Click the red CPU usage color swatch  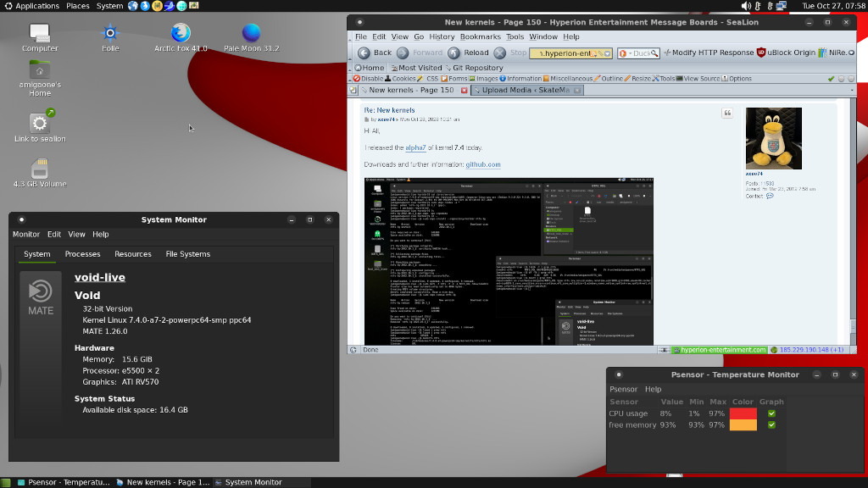743,413
